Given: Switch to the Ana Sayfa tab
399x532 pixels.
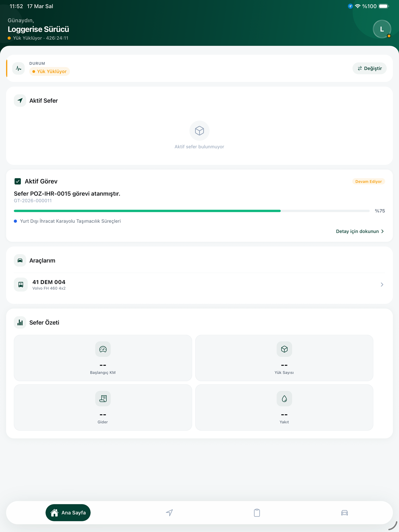Looking at the screenshot, I should [68, 513].
